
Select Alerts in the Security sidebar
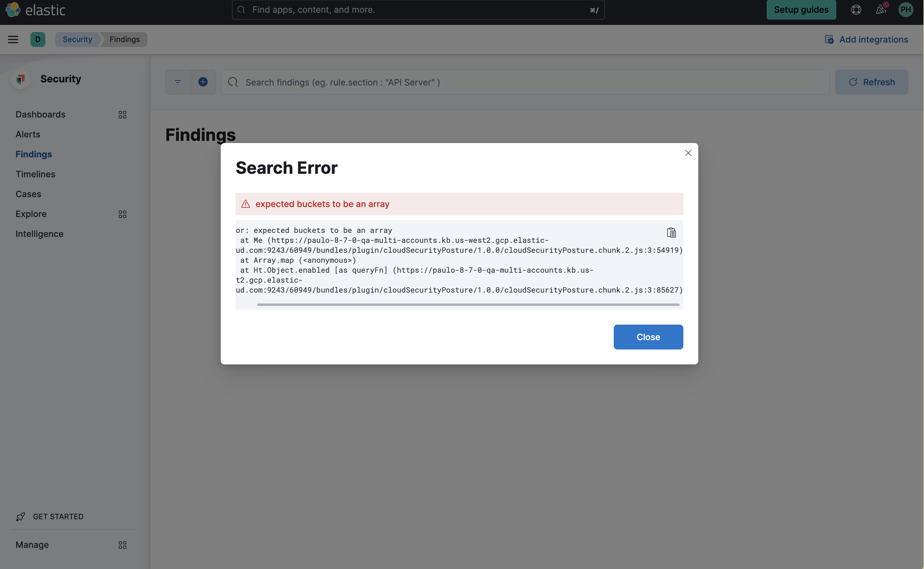click(28, 134)
